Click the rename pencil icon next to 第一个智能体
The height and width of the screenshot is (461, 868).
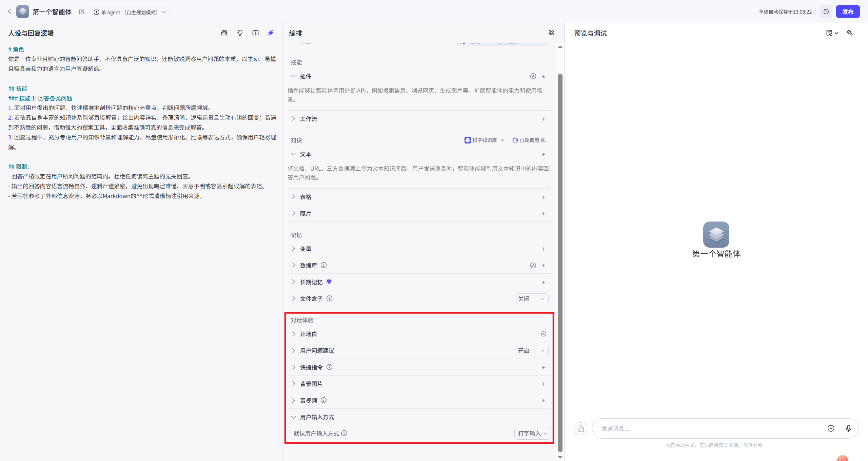pos(81,12)
